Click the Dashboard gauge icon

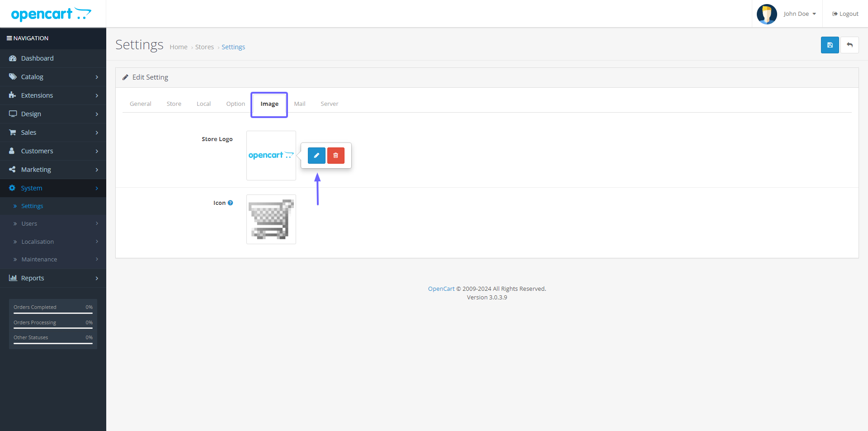[x=13, y=58]
